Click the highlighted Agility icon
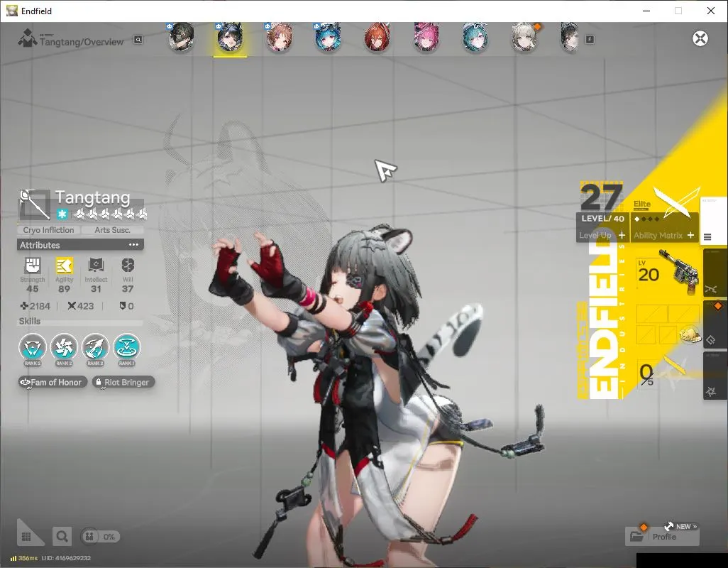The height and width of the screenshot is (568, 728). (64, 266)
